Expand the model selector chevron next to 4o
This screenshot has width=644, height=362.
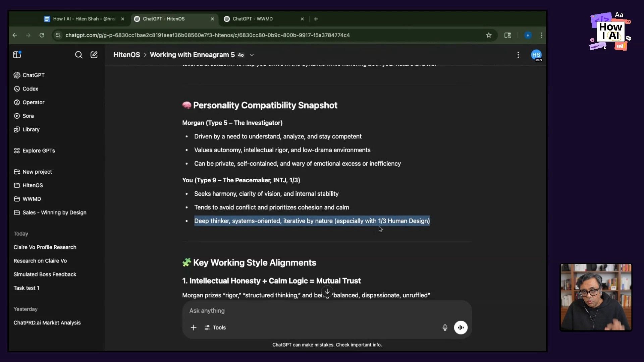click(252, 55)
